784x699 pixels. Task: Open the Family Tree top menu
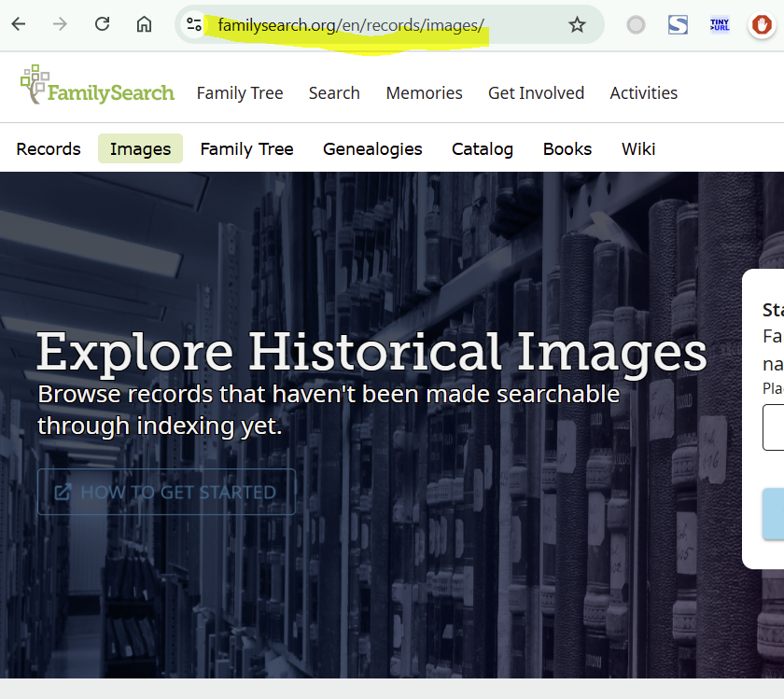(240, 93)
